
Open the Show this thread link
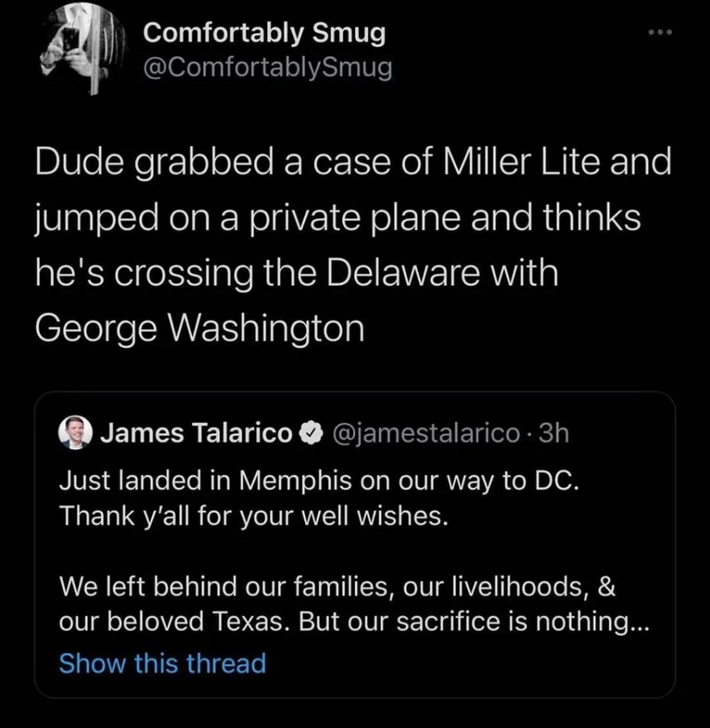click(163, 663)
